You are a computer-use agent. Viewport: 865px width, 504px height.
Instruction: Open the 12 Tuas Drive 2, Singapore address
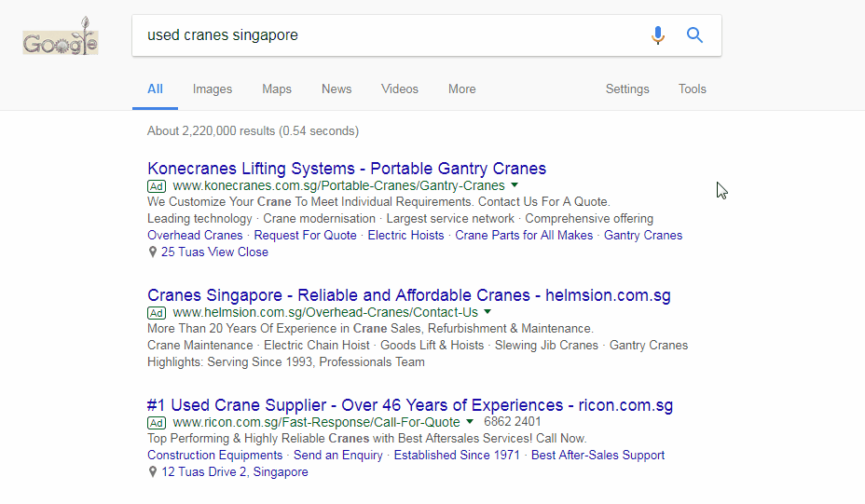click(235, 472)
